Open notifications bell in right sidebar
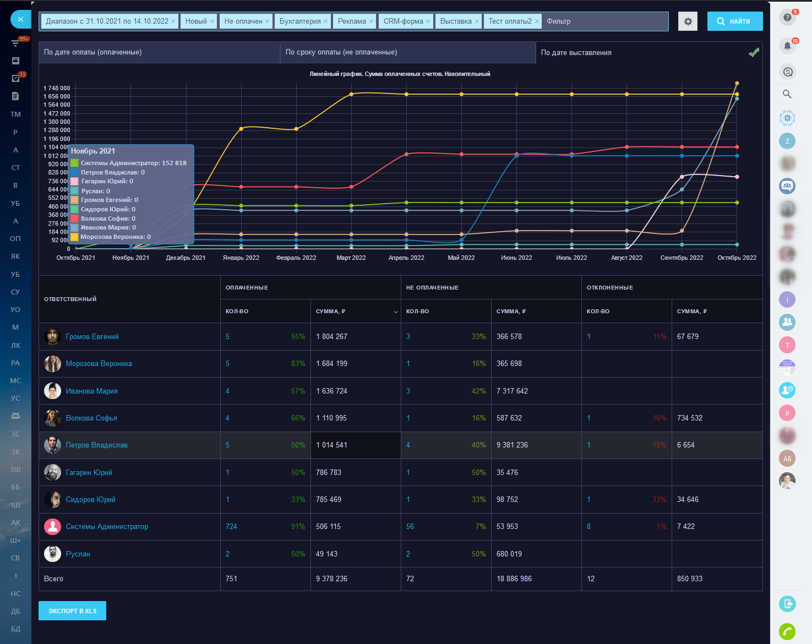Screen dimensions: 812x644 pos(787,46)
